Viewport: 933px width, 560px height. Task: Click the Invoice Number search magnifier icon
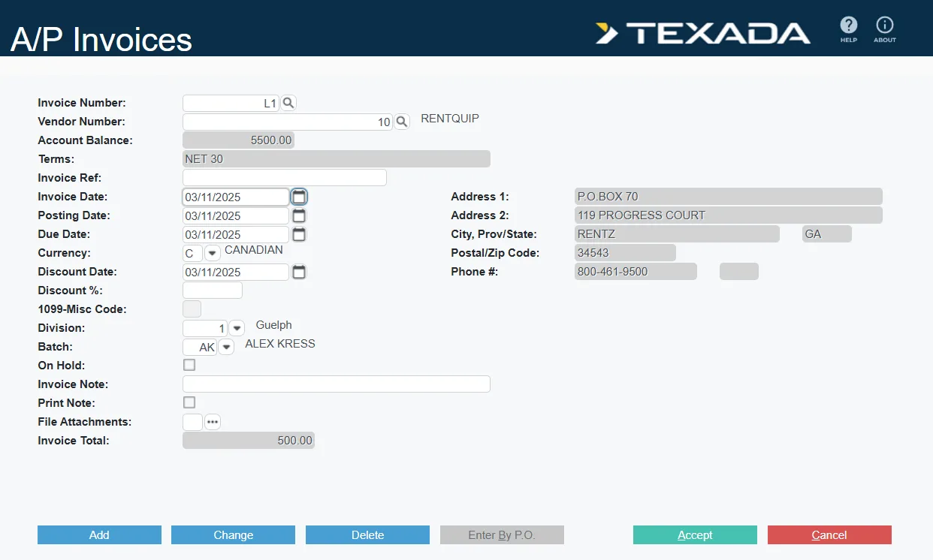point(288,104)
